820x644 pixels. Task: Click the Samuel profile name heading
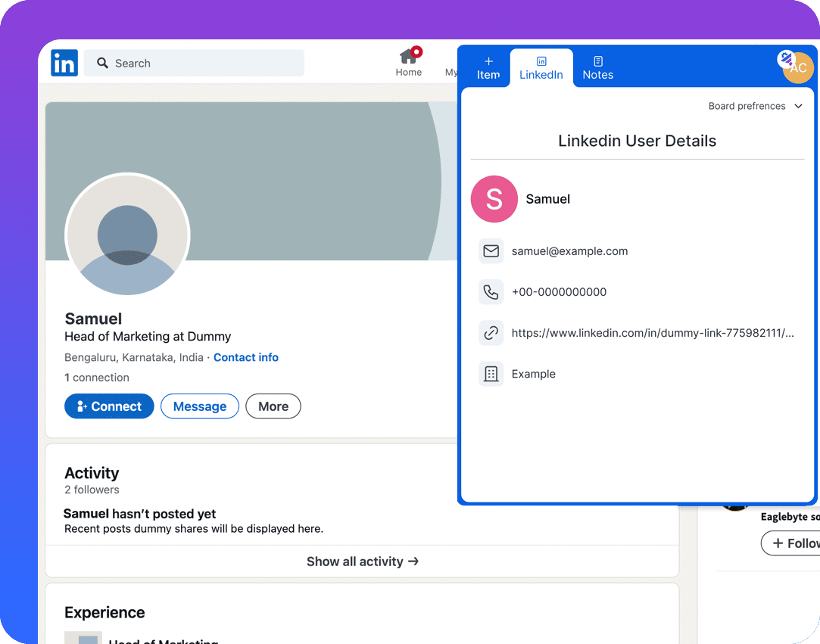coord(93,319)
